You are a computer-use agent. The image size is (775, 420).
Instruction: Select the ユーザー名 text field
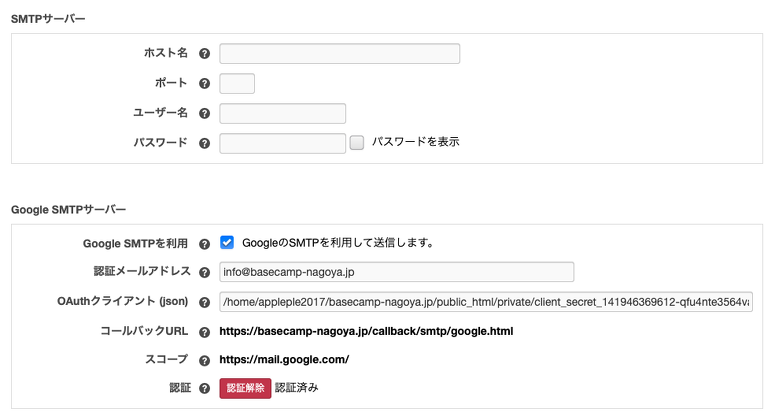click(x=282, y=114)
